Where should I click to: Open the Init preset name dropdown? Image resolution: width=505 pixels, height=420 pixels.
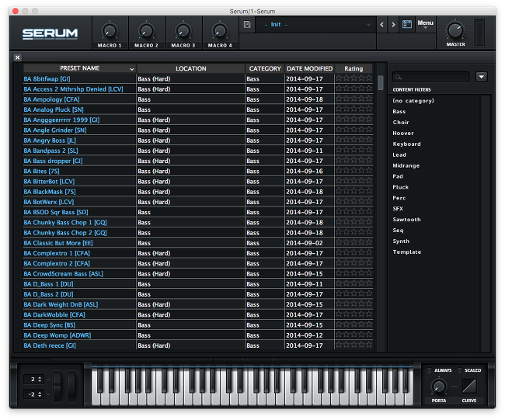pyautogui.click(x=315, y=25)
